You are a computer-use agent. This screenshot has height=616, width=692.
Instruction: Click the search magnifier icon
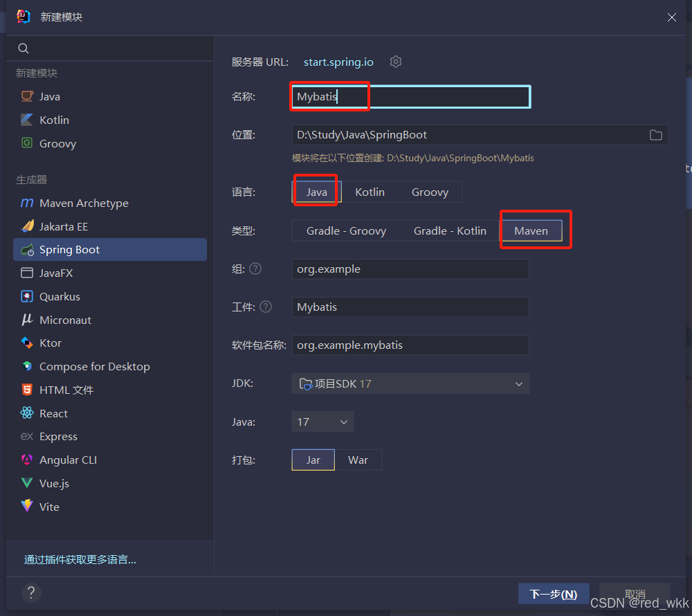pyautogui.click(x=24, y=48)
